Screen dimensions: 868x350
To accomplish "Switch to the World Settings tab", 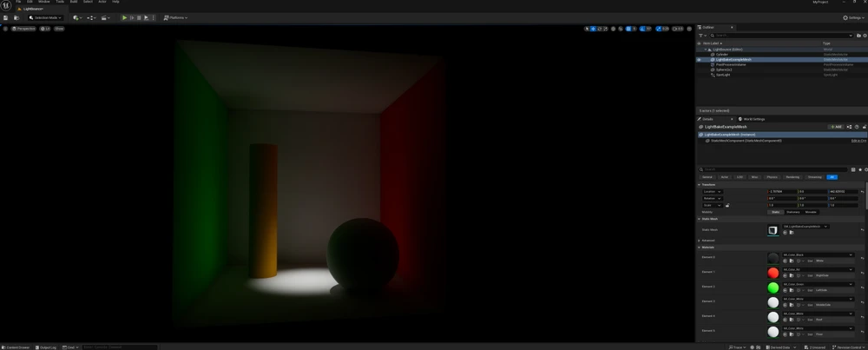I will [753, 119].
